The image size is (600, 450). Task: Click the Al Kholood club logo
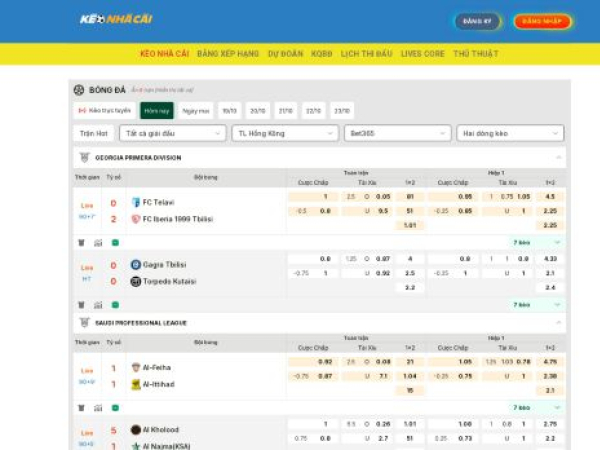(x=136, y=429)
